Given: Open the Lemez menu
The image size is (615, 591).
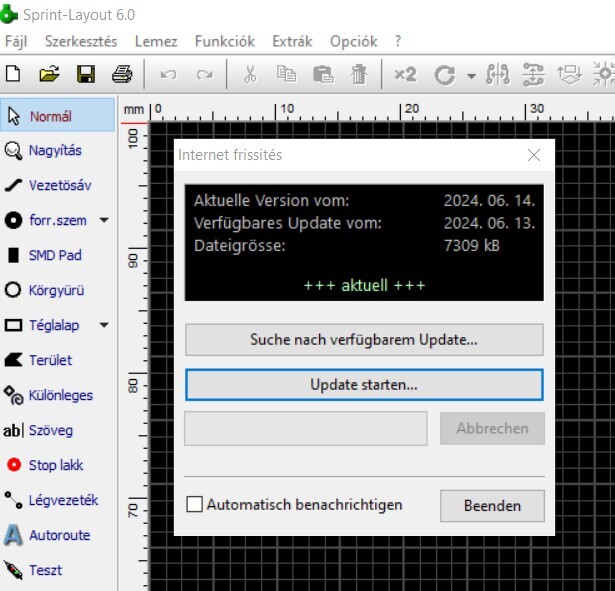Looking at the screenshot, I should (156, 41).
